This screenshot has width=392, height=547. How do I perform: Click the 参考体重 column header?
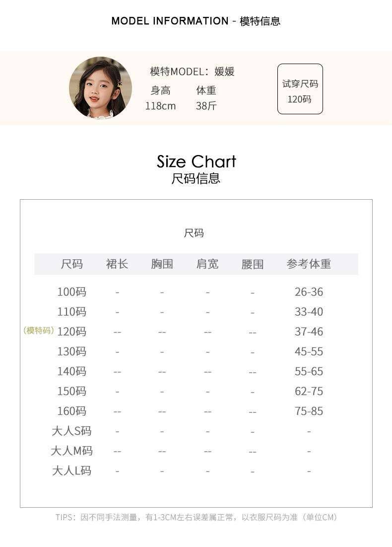[x=309, y=264]
